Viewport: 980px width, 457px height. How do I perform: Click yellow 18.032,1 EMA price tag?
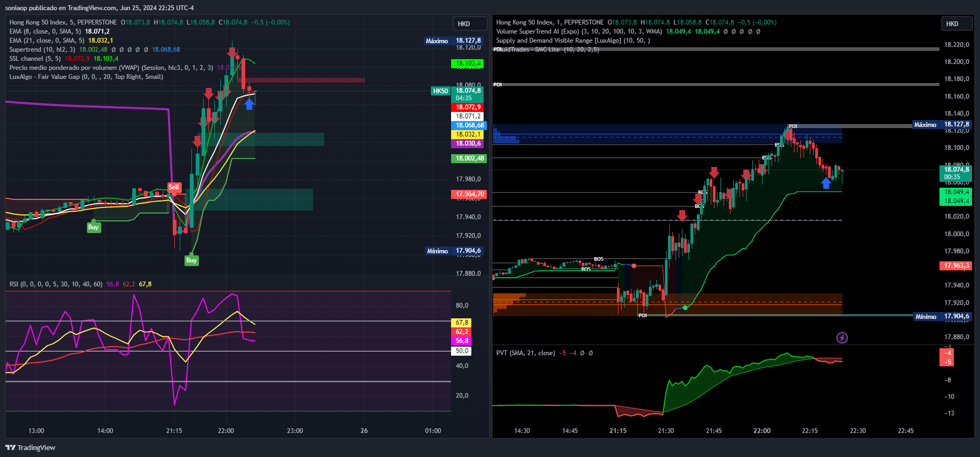coord(468,134)
